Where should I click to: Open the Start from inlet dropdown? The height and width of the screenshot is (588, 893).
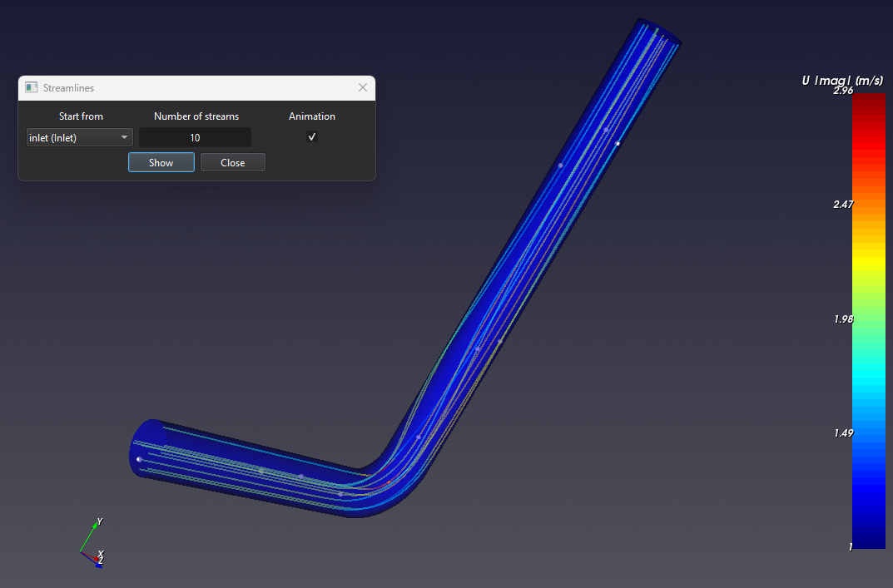pyautogui.click(x=79, y=137)
